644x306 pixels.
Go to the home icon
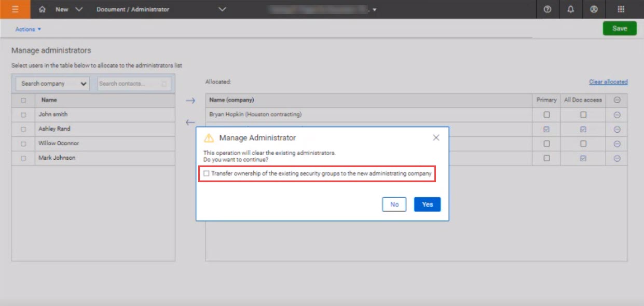click(x=42, y=9)
